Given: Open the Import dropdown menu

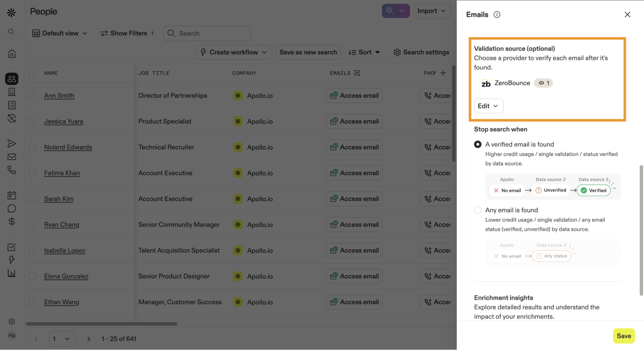Looking at the screenshot, I should pyautogui.click(x=432, y=11).
